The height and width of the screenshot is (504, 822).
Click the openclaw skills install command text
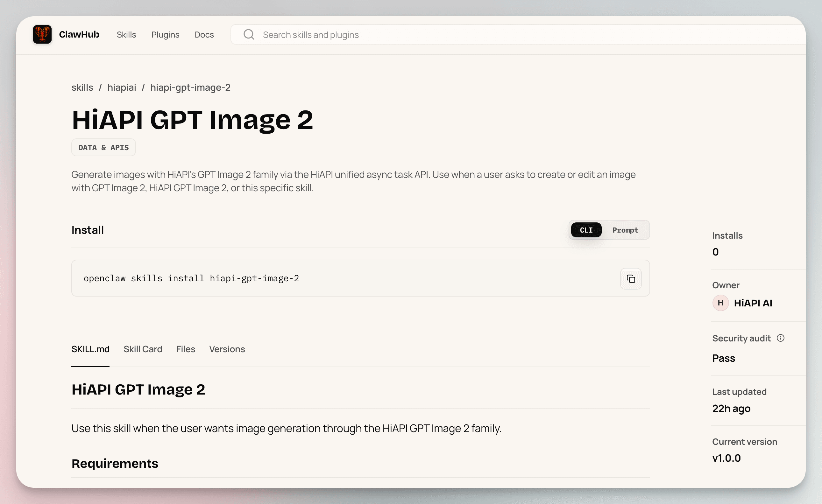pos(191,278)
